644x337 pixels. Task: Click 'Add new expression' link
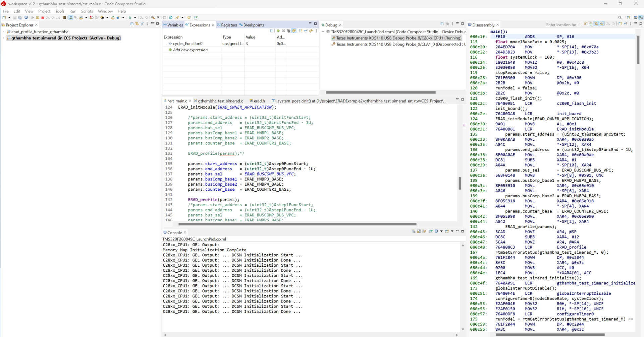click(190, 50)
